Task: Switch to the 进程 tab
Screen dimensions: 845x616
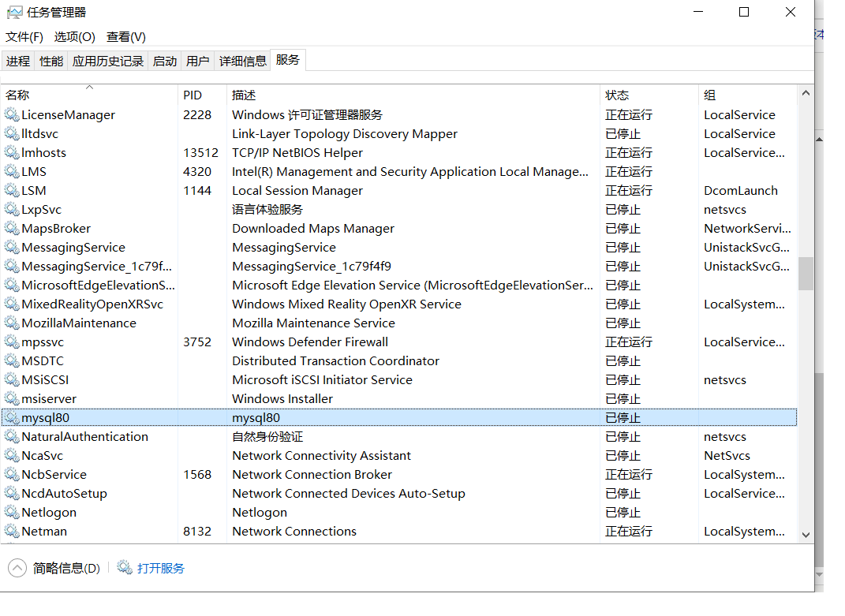Action: click(18, 61)
